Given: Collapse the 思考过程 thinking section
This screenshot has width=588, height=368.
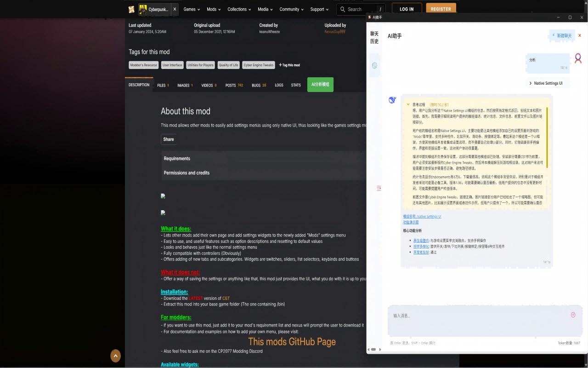Looking at the screenshot, I should point(408,104).
